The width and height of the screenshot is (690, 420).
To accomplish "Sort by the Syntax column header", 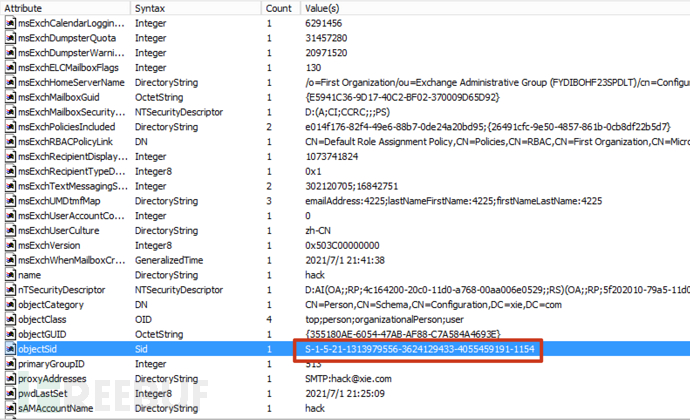I will 195,8.
